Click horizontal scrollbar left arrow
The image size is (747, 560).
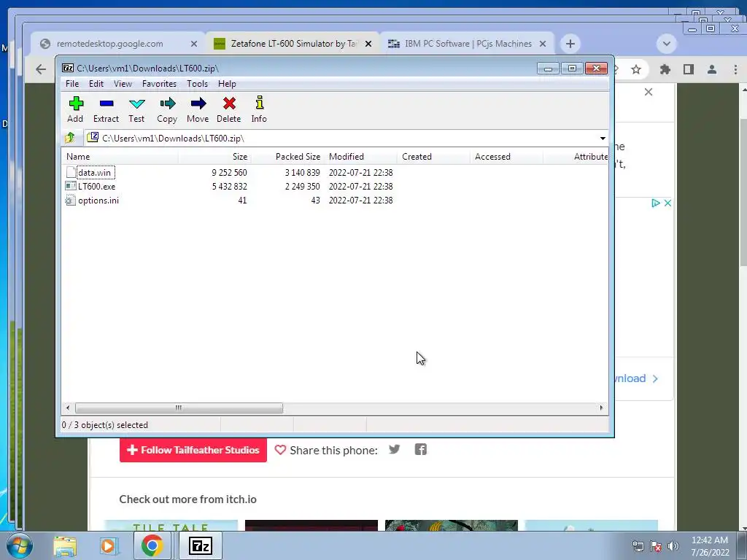pos(68,408)
